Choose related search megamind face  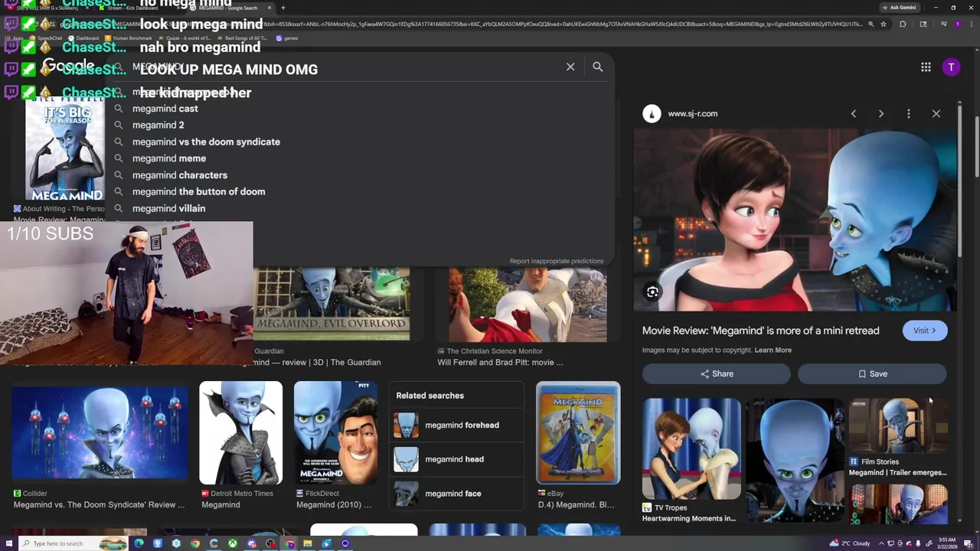[457, 494]
